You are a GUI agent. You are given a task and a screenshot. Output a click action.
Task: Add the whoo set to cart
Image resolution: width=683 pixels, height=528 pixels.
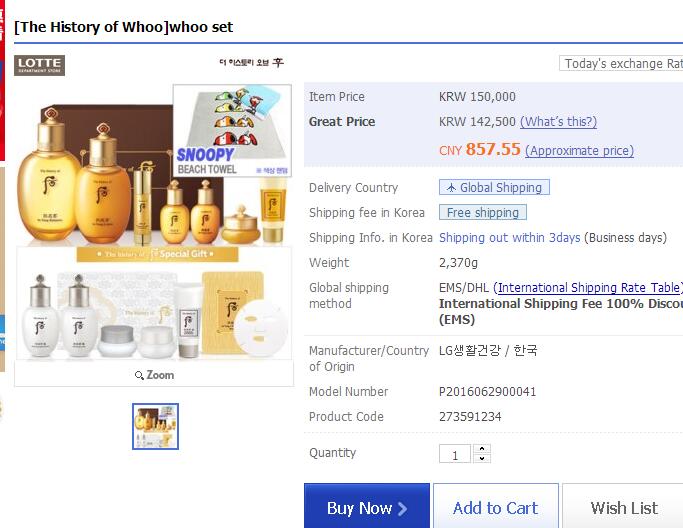tap(496, 507)
